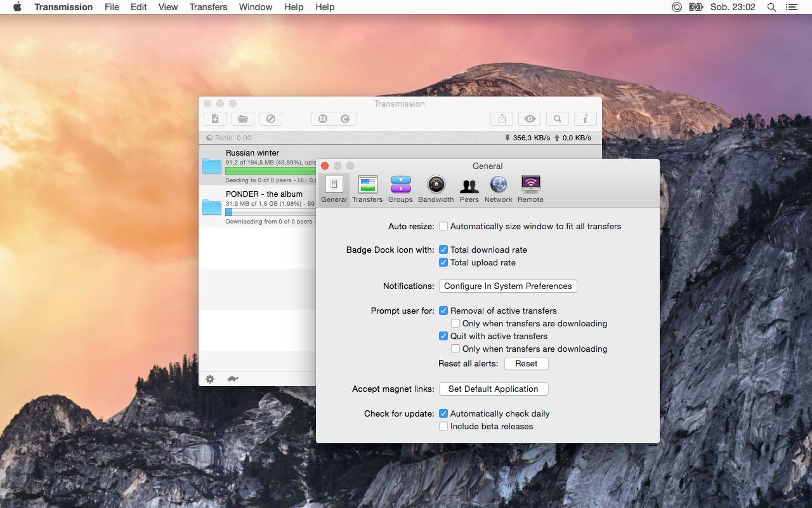This screenshot has height=508, width=812.
Task: Toggle the turtle speed limit icon
Action: [x=233, y=379]
